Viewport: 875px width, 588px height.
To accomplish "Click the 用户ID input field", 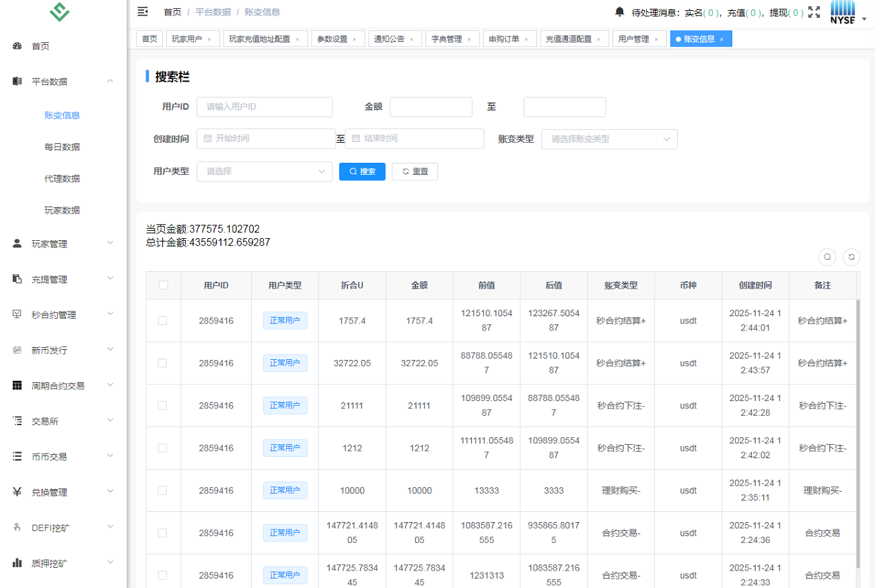I will coord(265,107).
